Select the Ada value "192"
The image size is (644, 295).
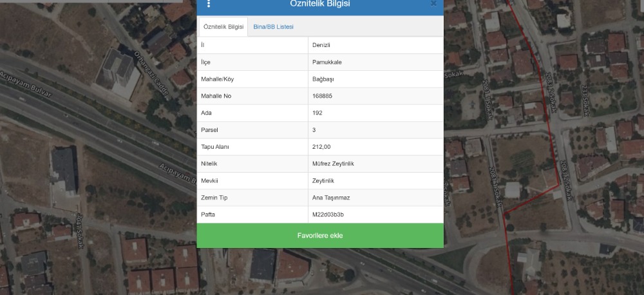[317, 113]
